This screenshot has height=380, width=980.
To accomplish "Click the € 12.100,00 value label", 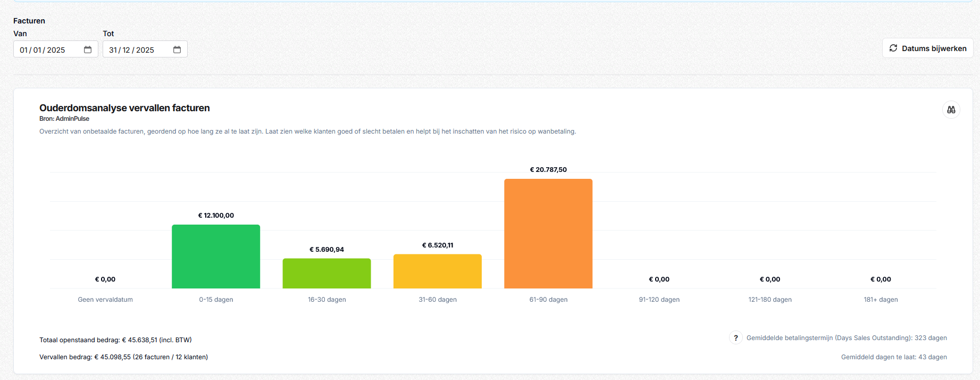I will coord(216,216).
